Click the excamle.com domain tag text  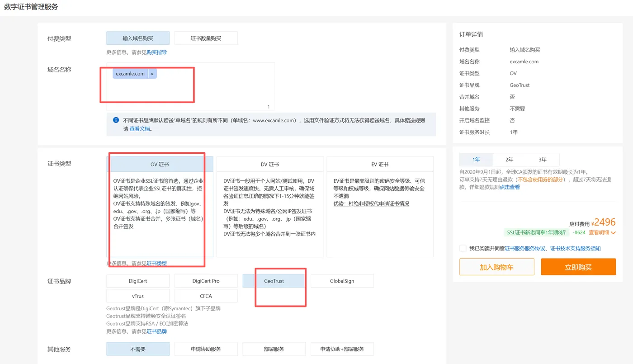coord(130,74)
